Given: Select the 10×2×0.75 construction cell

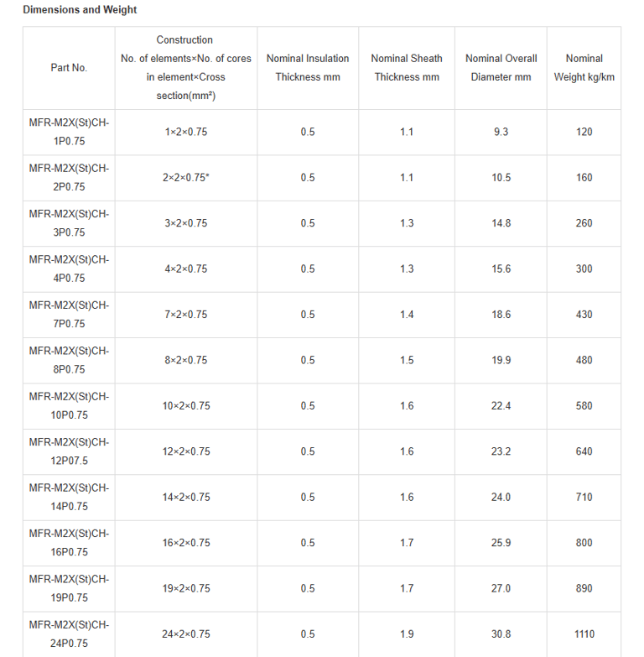Looking at the screenshot, I should (186, 406).
